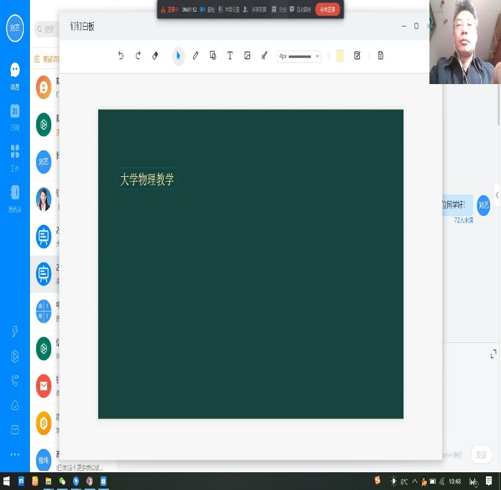Click the redo arrow in whiteboard toolbar
Viewport: 501px width, 490px height.
pyautogui.click(x=138, y=56)
